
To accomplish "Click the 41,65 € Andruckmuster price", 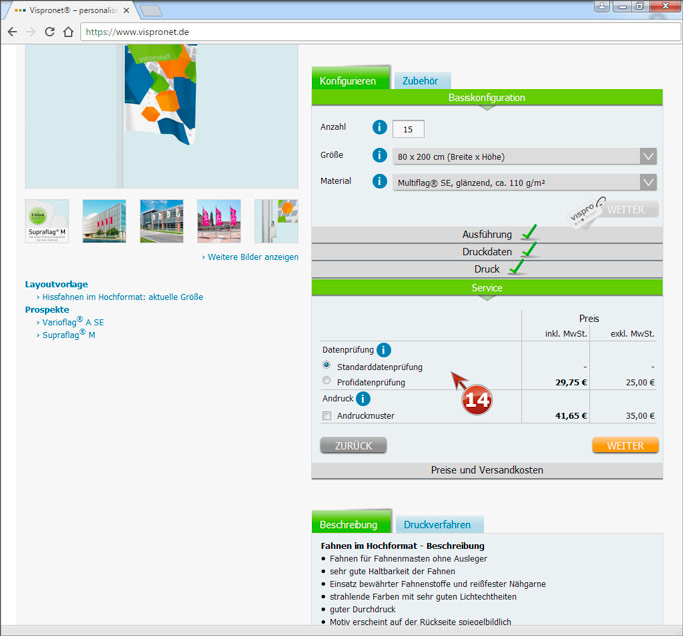I will coord(571,416).
